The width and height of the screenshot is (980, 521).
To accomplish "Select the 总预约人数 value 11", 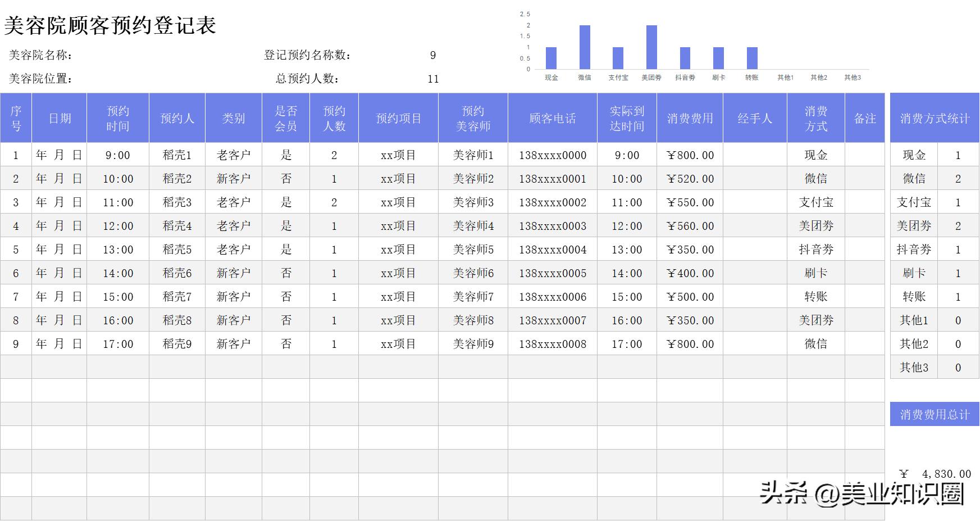I will point(433,79).
